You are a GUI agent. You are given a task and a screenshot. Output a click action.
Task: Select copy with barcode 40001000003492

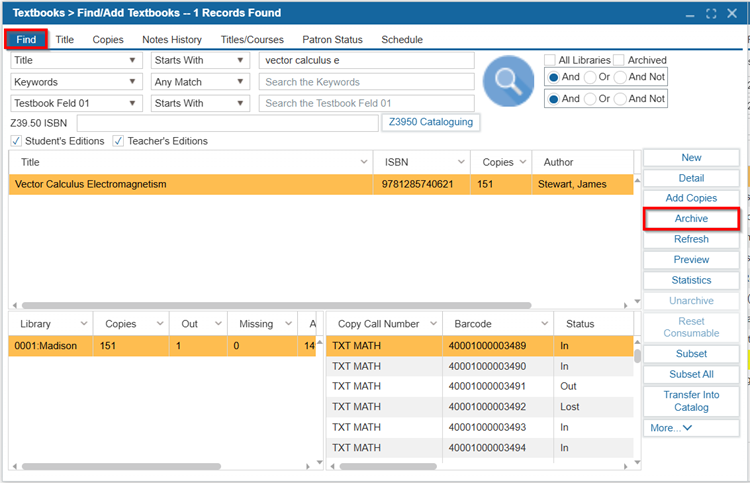pos(480,407)
